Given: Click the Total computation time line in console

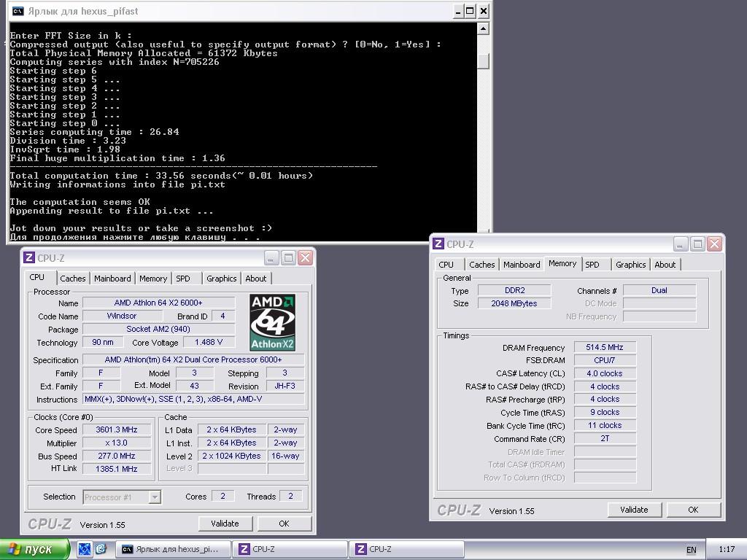Looking at the screenshot, I should point(161,176).
